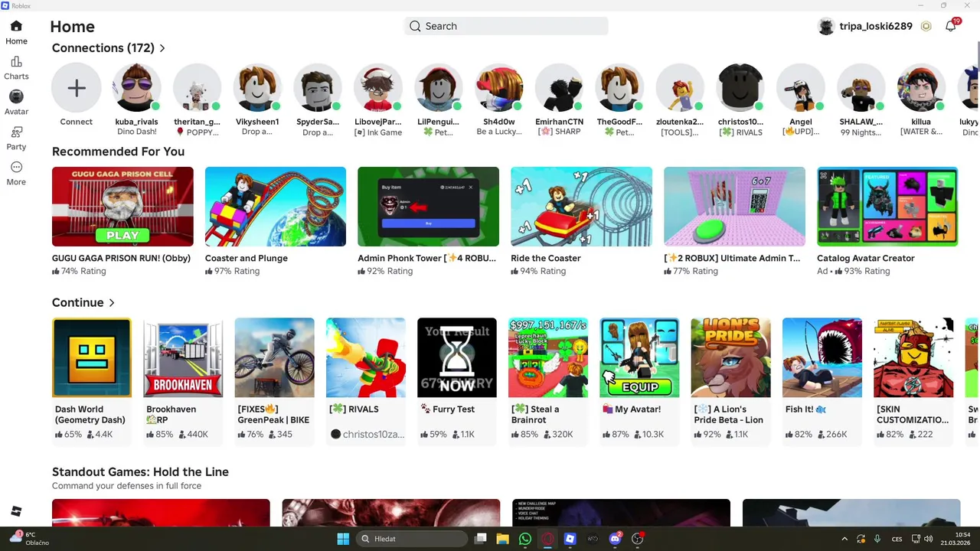The height and width of the screenshot is (551, 980).
Task: Open File Explorer from the taskbar
Action: (x=502, y=539)
